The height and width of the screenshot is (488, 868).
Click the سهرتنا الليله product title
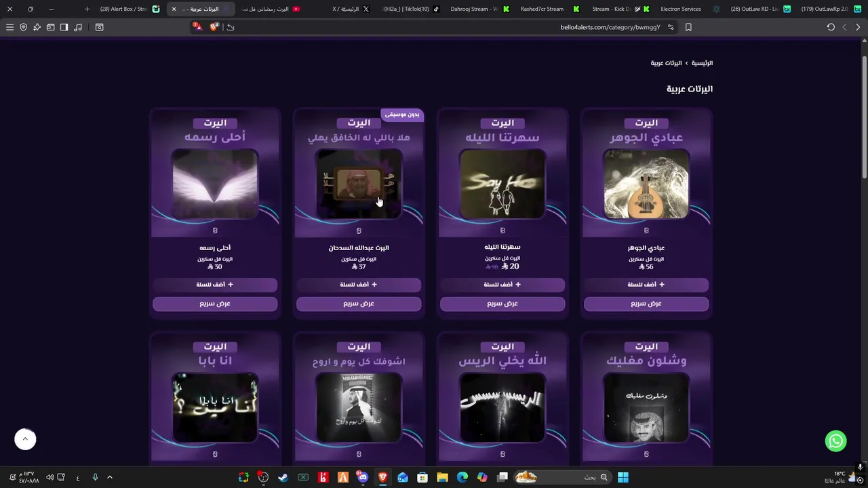click(x=502, y=247)
